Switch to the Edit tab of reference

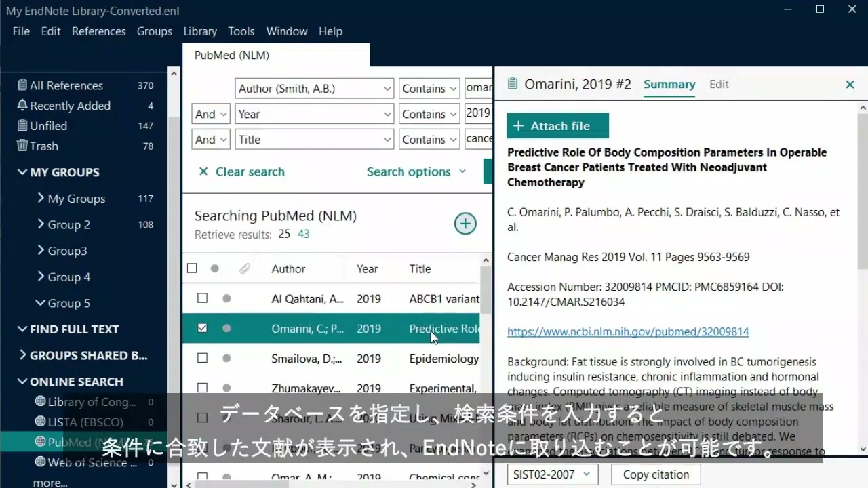point(719,84)
